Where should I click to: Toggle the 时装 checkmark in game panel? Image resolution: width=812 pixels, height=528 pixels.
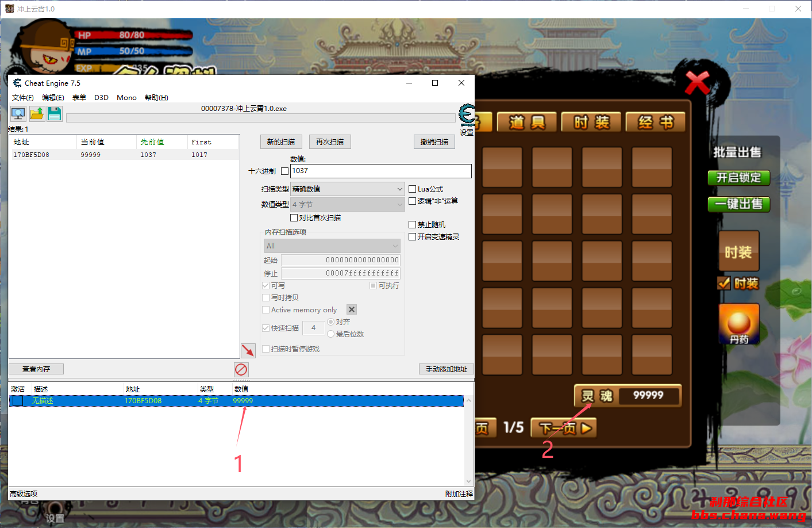point(724,283)
